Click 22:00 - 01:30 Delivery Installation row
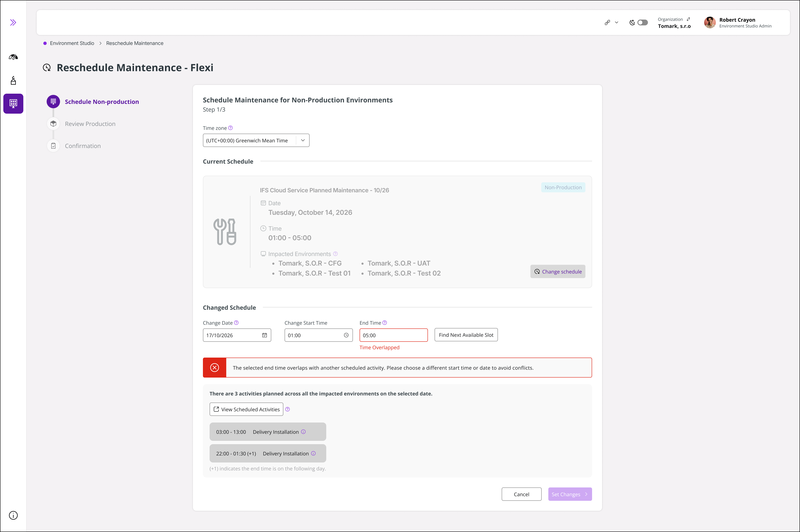The image size is (800, 532). click(x=268, y=453)
